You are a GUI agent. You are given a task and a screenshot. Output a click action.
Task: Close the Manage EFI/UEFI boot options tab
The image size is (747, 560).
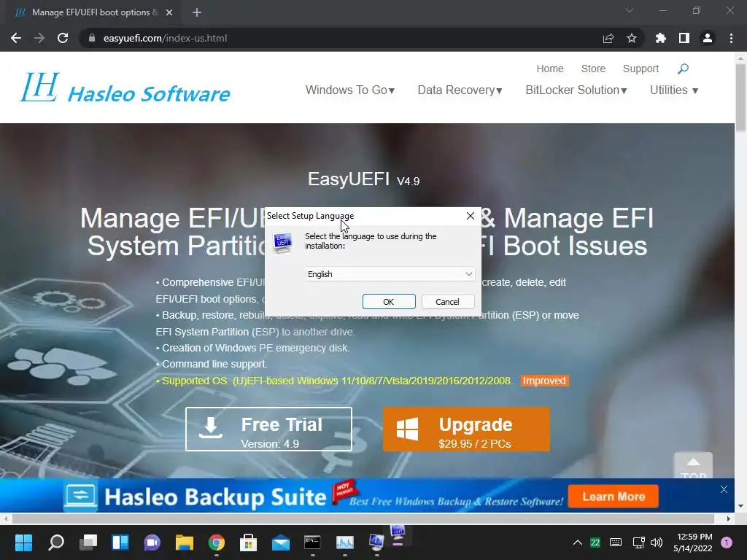(x=169, y=12)
